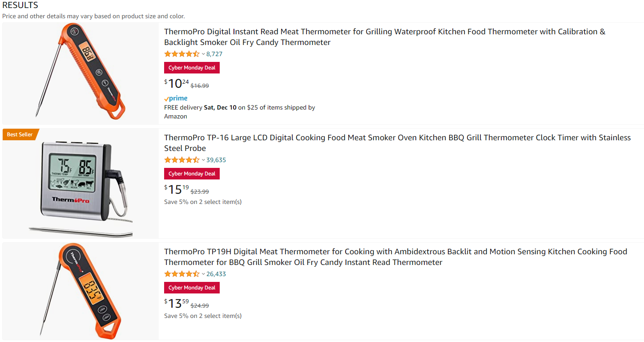Screen dimensions: 644x342
Task: Click the Best Seller badge
Action: (x=20, y=134)
